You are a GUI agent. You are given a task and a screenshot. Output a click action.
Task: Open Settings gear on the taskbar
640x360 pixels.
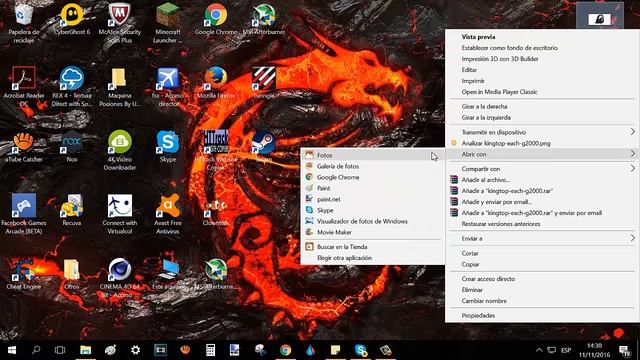pyautogui.click(x=136, y=350)
